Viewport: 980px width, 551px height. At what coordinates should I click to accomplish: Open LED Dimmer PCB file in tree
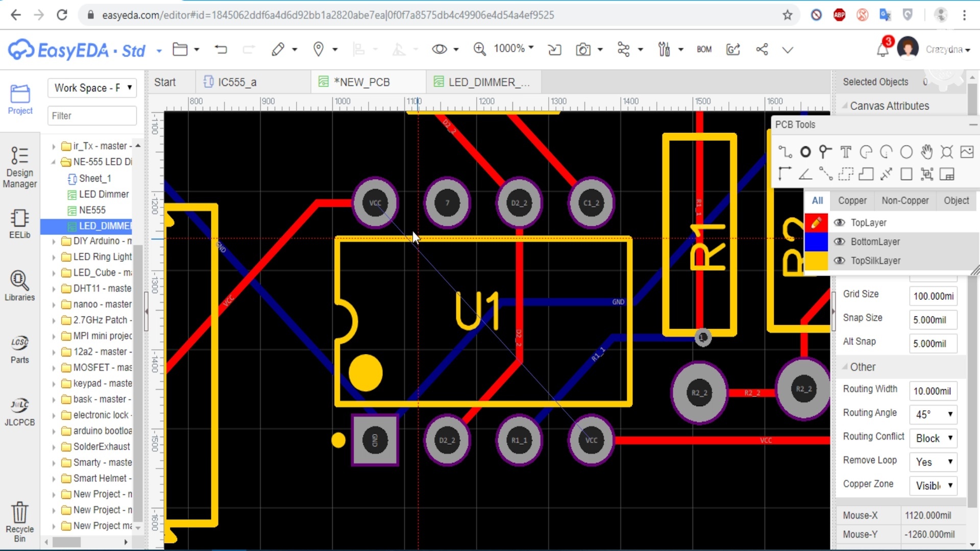pyautogui.click(x=104, y=194)
